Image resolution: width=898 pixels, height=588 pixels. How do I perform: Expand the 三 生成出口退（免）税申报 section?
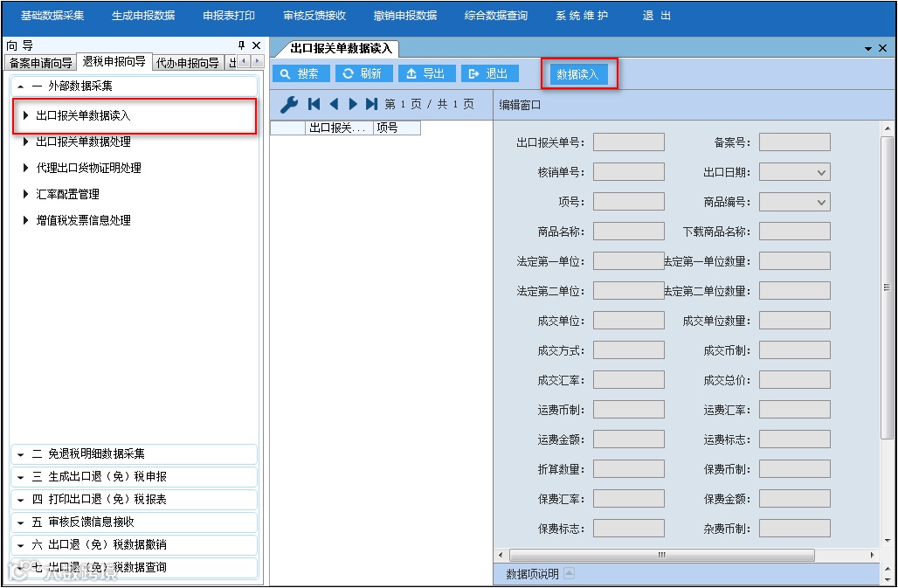click(134, 476)
